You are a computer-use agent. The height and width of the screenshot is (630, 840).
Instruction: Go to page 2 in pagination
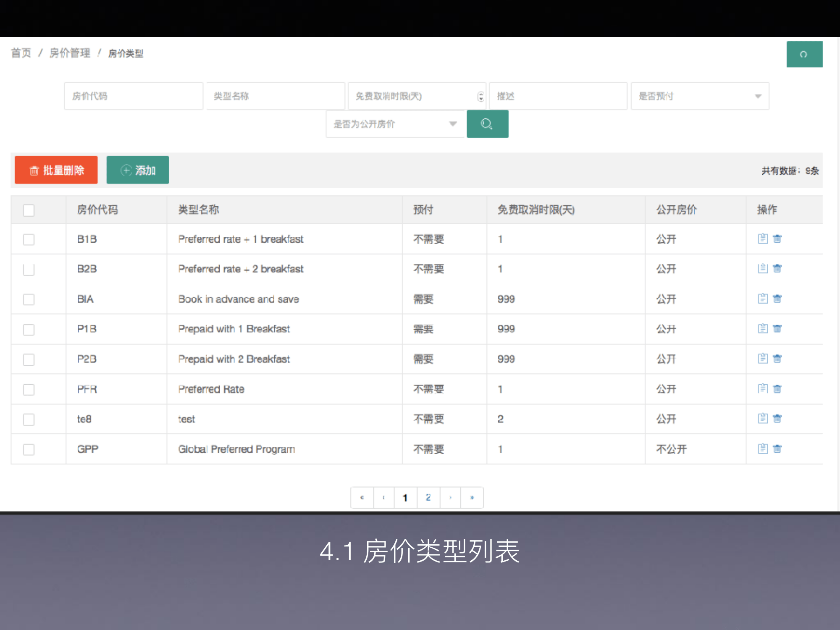[x=428, y=498]
